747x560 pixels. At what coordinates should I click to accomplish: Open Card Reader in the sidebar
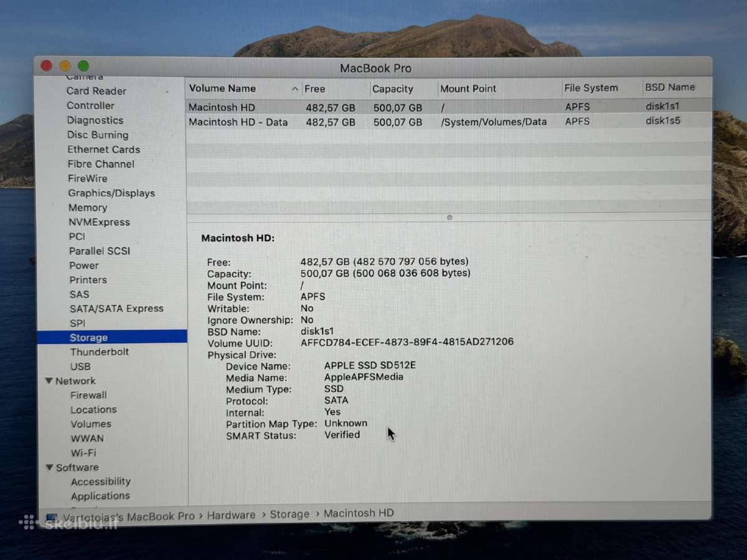coord(96,91)
